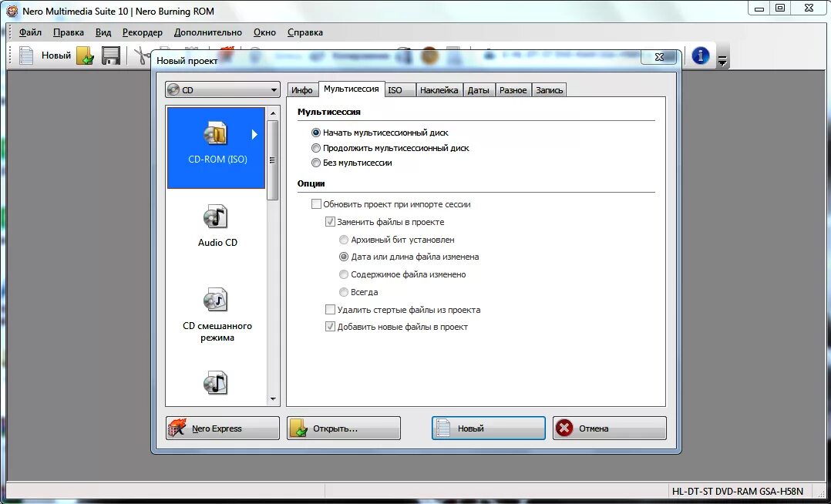Open the Окно menu
Viewport: 831px width, 504px height.
click(264, 32)
